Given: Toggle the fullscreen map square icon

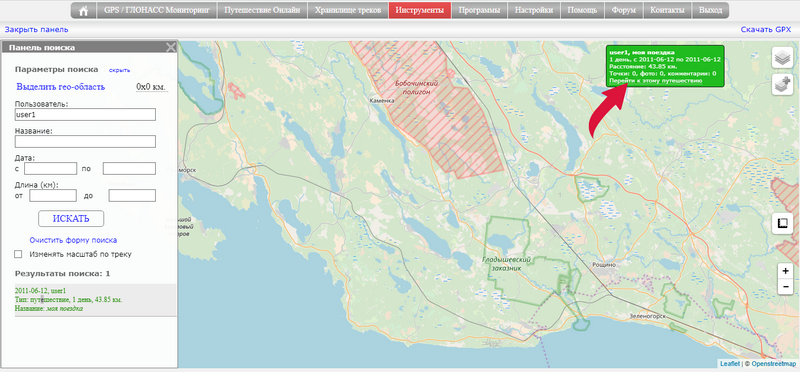Looking at the screenshot, I should click(782, 223).
